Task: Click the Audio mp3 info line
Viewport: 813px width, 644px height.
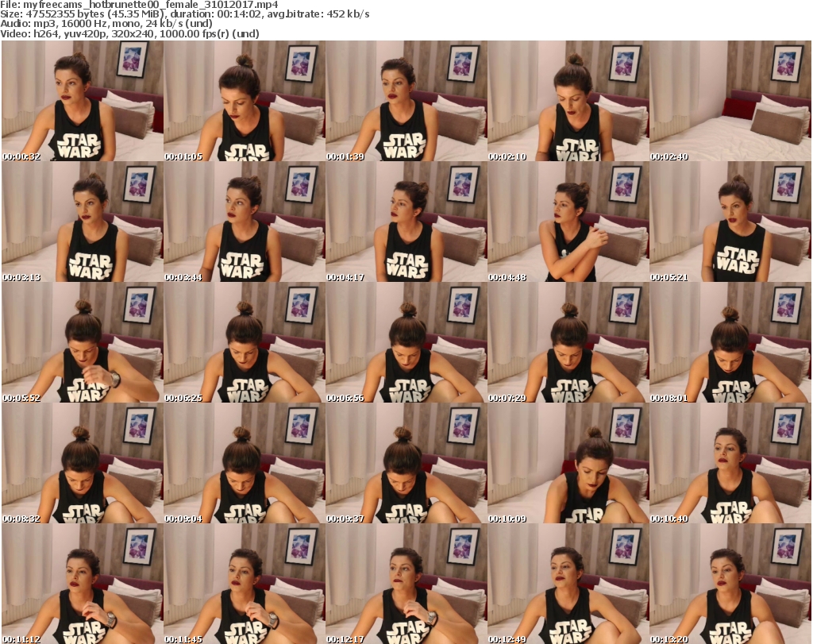Action: pos(106,24)
